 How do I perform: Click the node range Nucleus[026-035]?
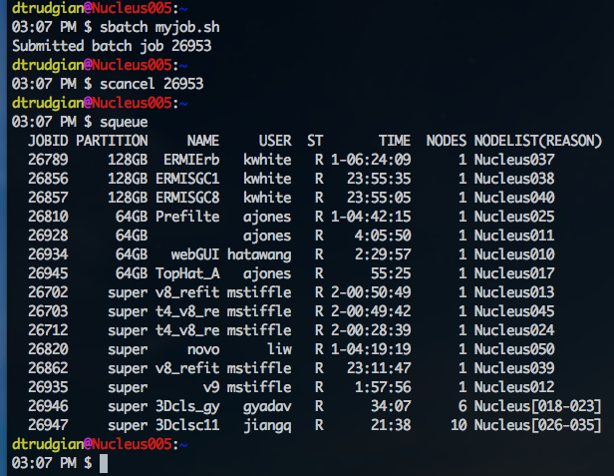pyautogui.click(x=538, y=425)
